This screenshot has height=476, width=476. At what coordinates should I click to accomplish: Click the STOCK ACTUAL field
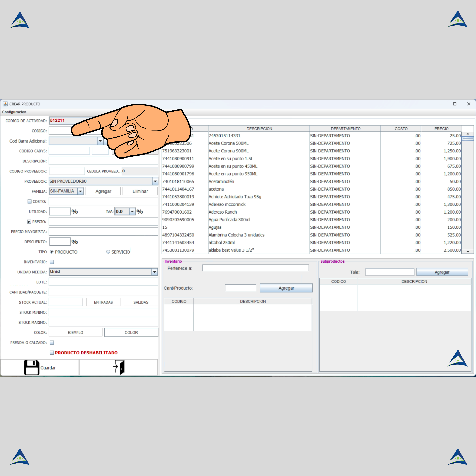[66, 302]
